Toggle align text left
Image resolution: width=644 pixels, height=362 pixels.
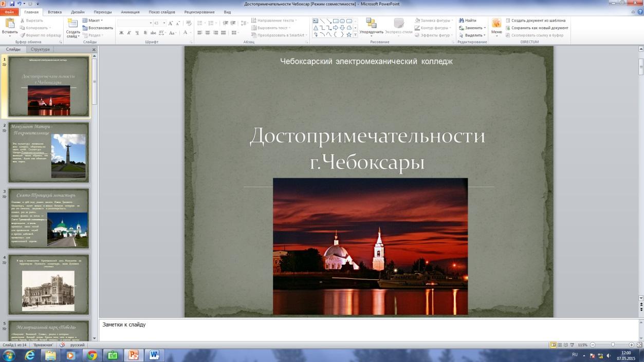(199, 33)
